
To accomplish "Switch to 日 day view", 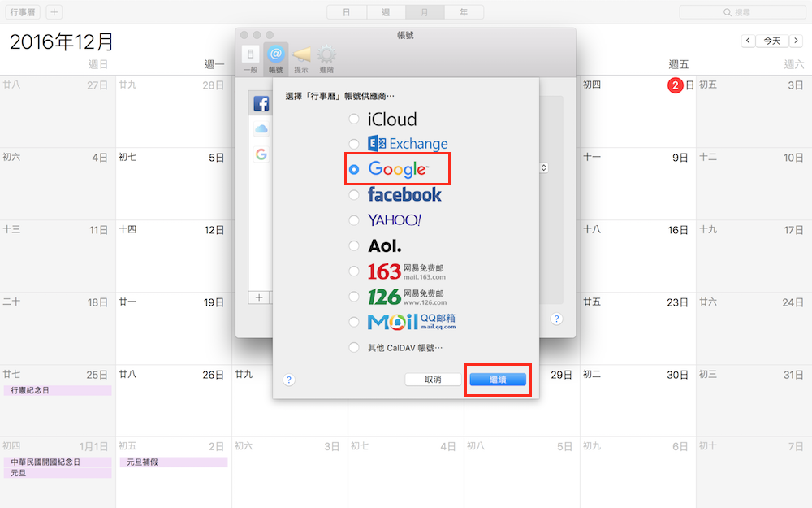I will [347, 12].
